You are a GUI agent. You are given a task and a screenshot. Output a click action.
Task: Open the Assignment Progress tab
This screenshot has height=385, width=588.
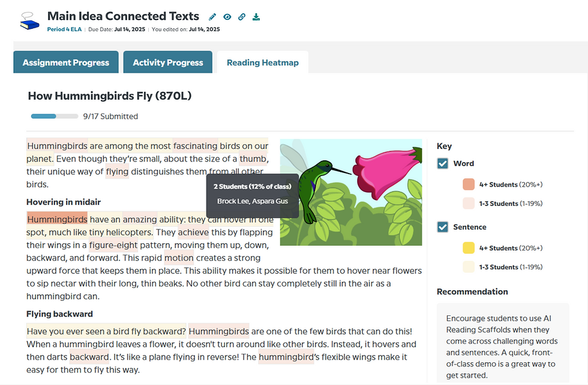(x=66, y=62)
